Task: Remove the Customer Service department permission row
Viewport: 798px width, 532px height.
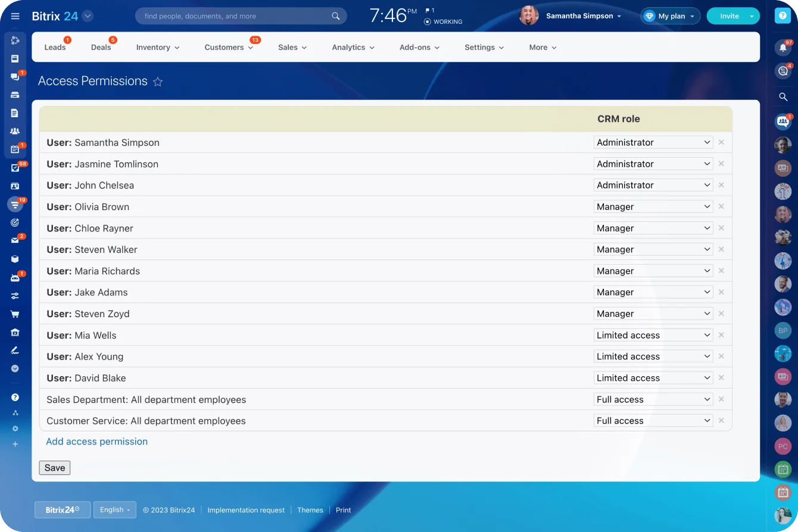Action: [721, 420]
